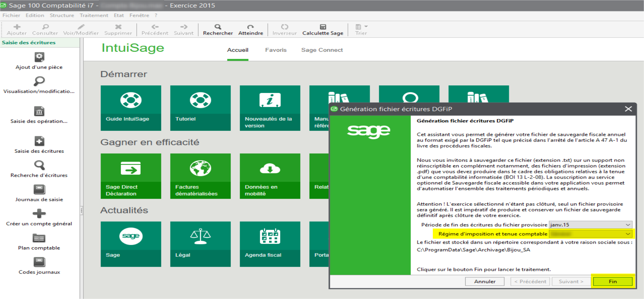Close the Génération fichier écritures DGFiP dialog
The width and height of the screenshot is (644, 299).
click(x=628, y=109)
